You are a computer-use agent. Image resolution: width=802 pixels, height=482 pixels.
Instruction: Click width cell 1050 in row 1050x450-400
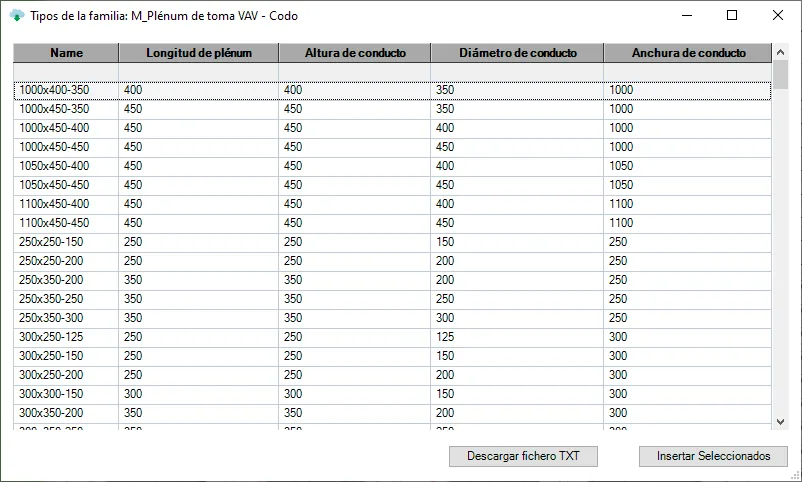[x=687, y=166]
